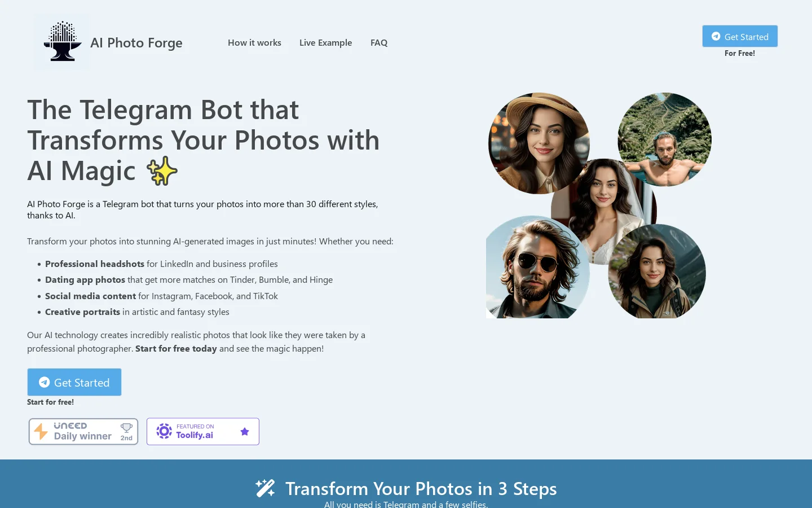View the woman in straw hat photo
The image size is (812, 508).
tap(539, 143)
